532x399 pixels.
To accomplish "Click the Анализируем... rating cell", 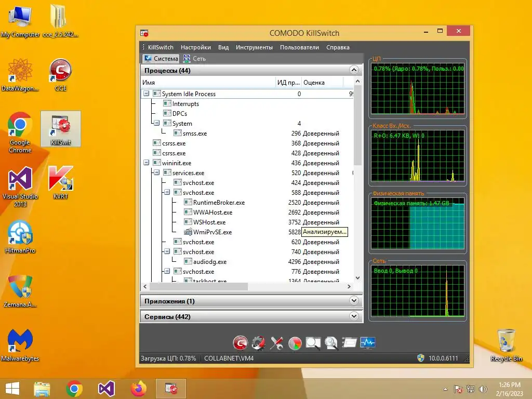I will 325,232.
